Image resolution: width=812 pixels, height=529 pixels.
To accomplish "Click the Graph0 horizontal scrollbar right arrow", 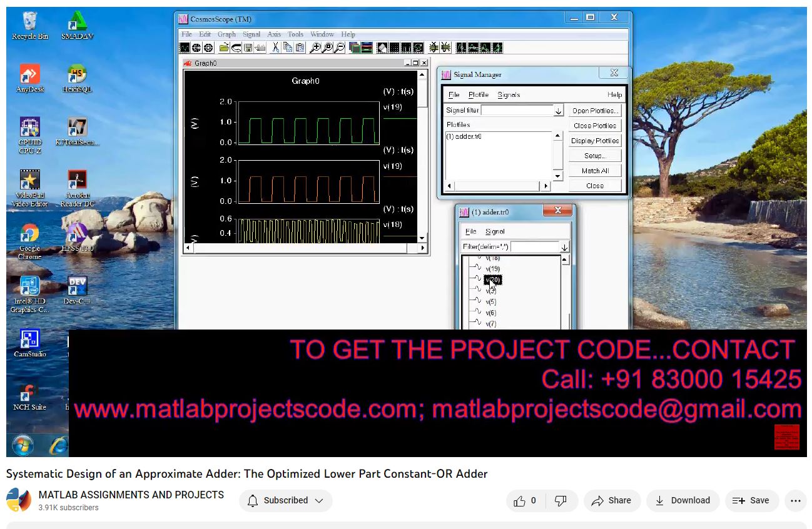I will [x=424, y=248].
